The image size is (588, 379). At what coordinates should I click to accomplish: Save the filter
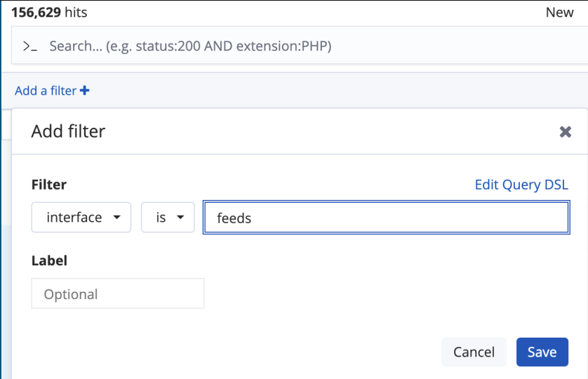click(x=542, y=352)
